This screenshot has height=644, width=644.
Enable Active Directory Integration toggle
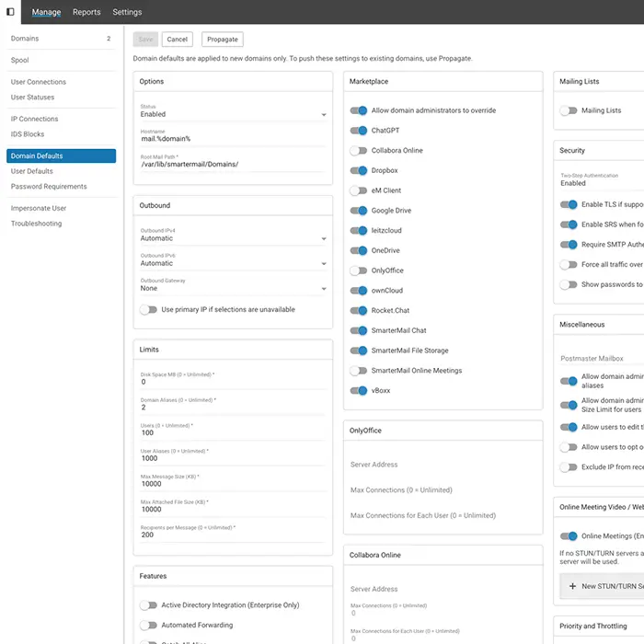click(149, 605)
